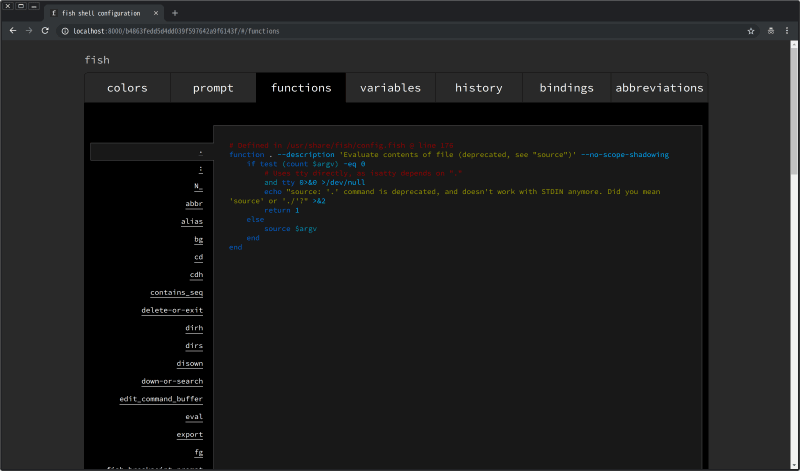The height and width of the screenshot is (471, 800).
Task: Show the abbr function definition
Action: click(x=194, y=204)
